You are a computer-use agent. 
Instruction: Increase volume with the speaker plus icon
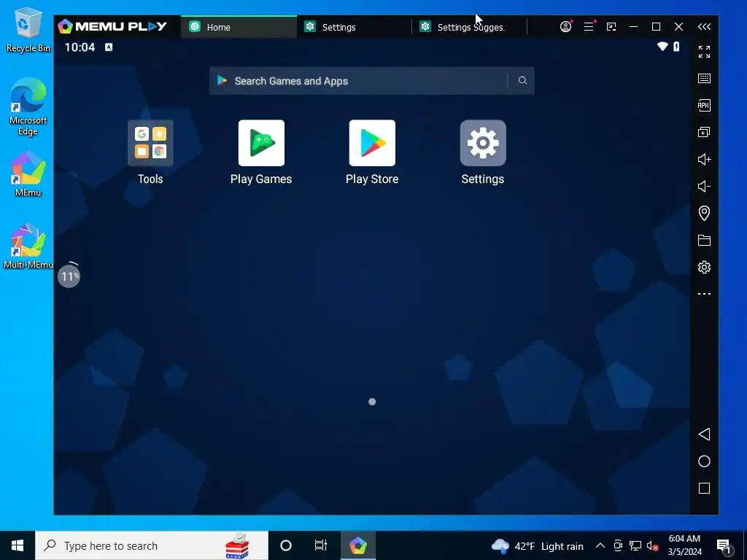pyautogui.click(x=704, y=159)
